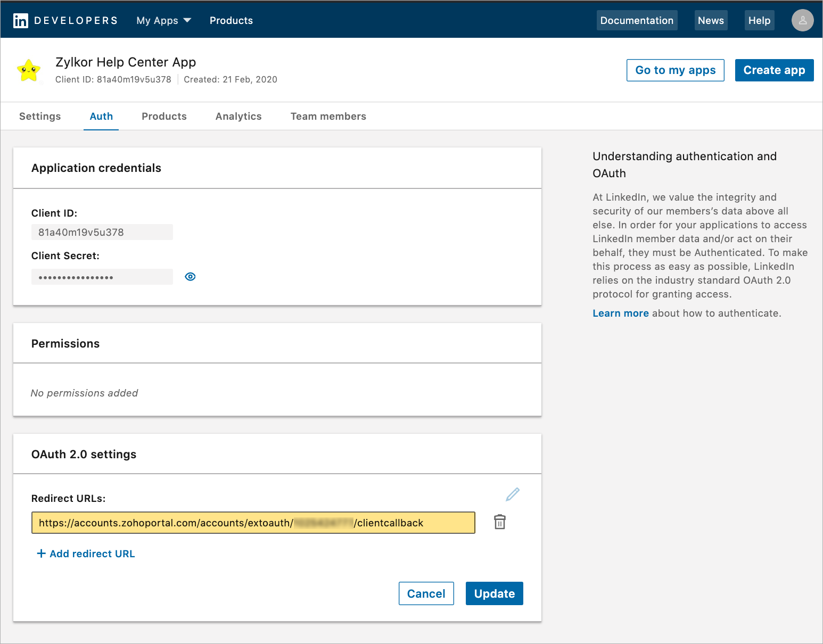Open the Team members tab
823x644 pixels.
328,117
